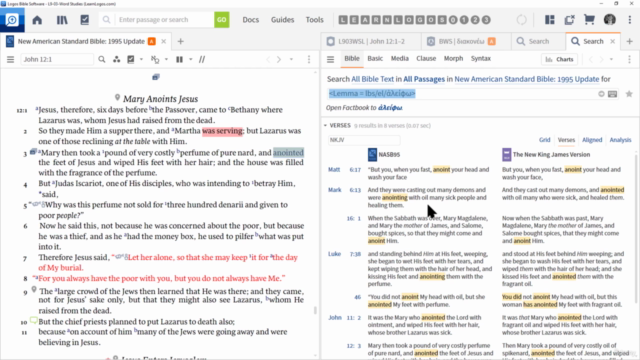Select the New American Standard Bible tab
Viewport: 640px width, 360px height.
81,41
